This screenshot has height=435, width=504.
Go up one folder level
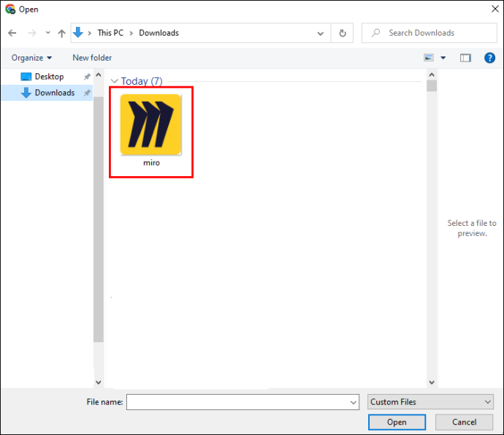[61, 33]
